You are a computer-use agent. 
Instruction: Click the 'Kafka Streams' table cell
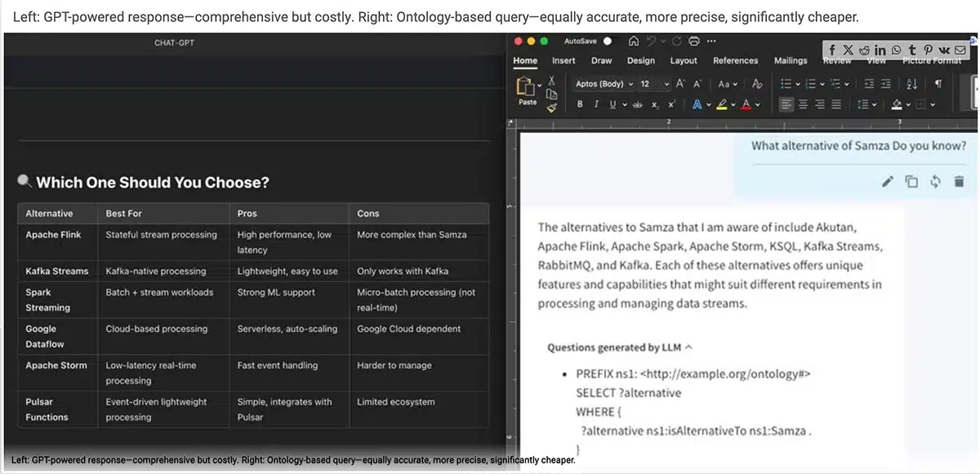58,271
